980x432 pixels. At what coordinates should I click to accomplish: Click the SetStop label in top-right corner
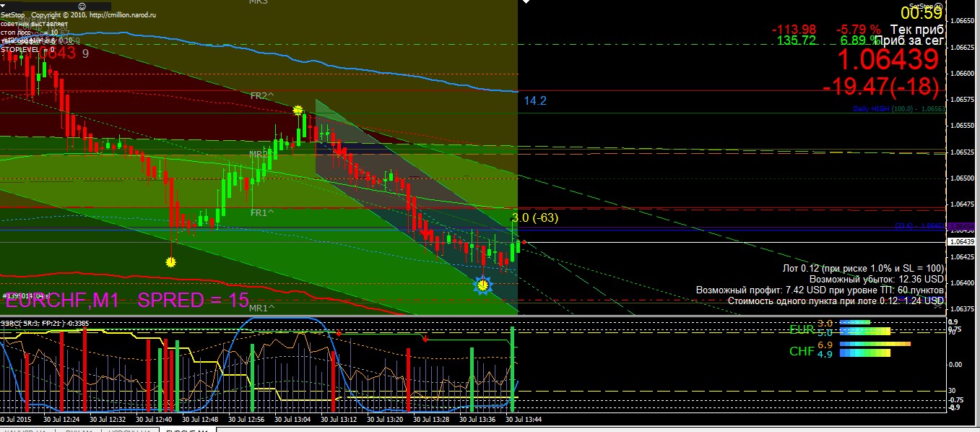click(x=924, y=5)
